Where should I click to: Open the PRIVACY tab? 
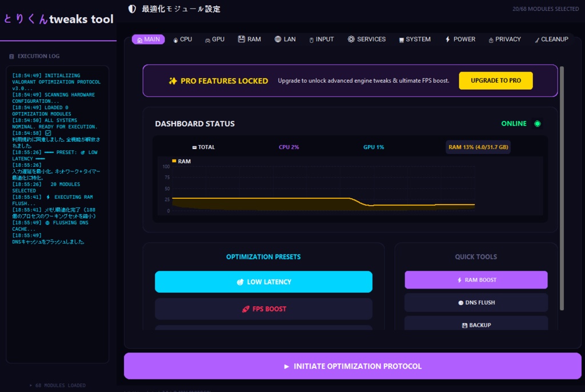pyautogui.click(x=504, y=39)
